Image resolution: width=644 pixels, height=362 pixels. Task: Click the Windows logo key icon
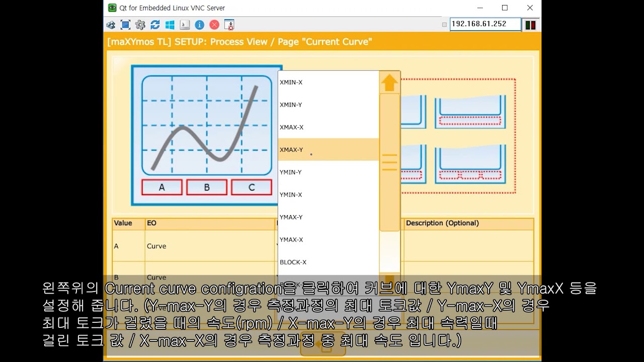[170, 25]
